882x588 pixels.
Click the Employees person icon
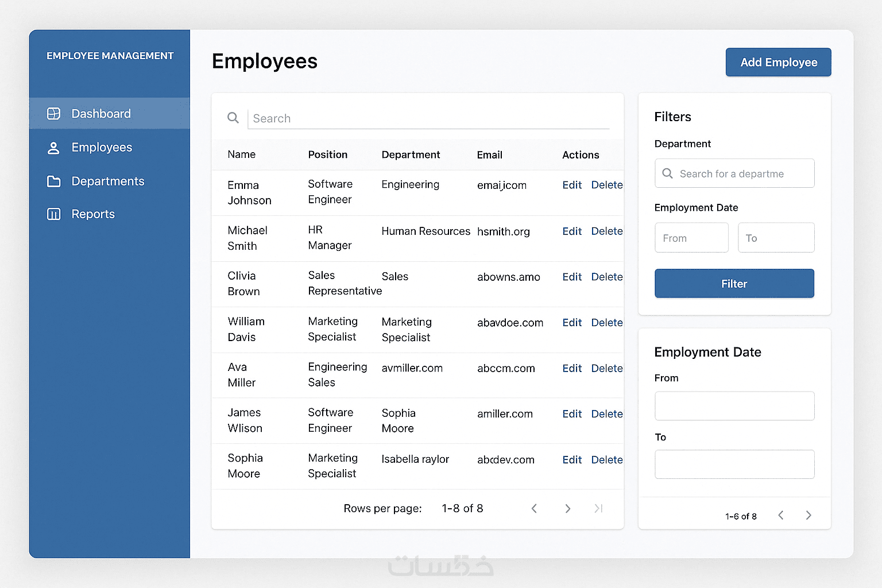point(53,148)
